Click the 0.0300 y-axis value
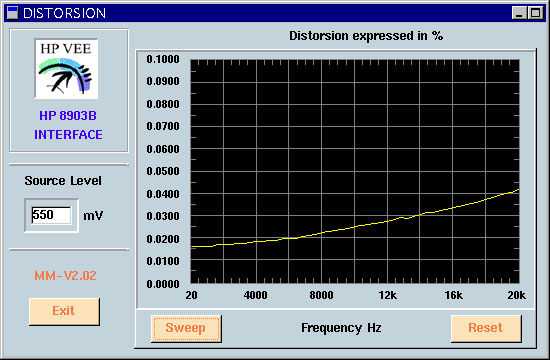Screen dimensions: 550x360 [x=163, y=216]
